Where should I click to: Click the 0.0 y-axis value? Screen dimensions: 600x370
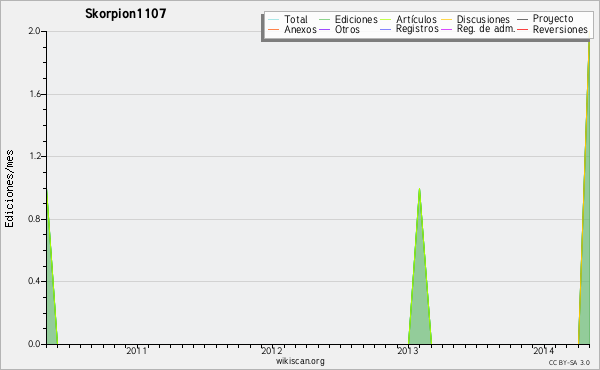pyautogui.click(x=34, y=344)
